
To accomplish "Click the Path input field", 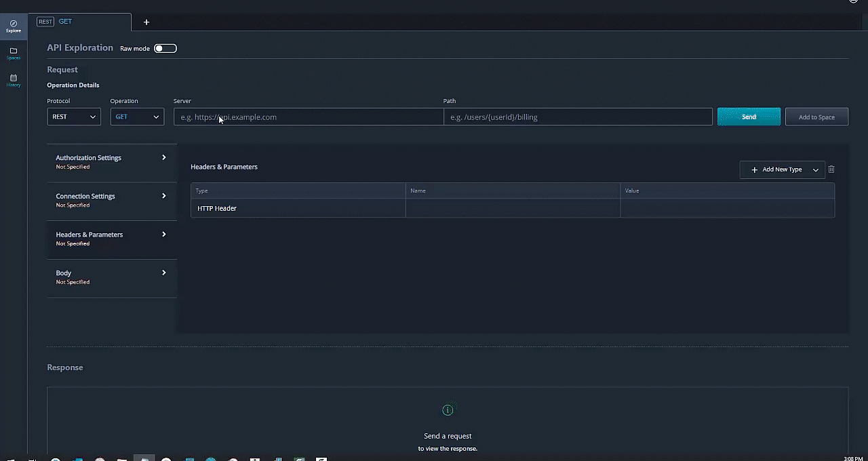I will point(578,117).
